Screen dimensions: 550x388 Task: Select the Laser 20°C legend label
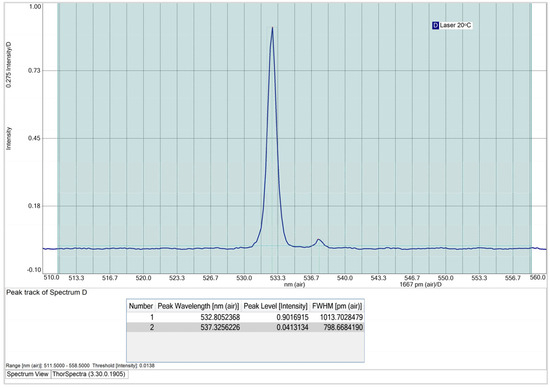tap(456, 26)
